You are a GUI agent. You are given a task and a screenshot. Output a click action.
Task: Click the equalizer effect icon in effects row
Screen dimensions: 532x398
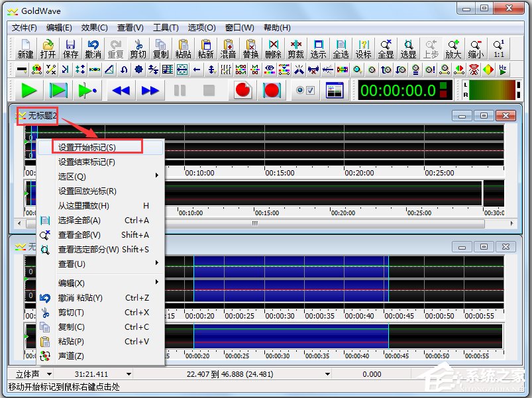tap(226, 70)
